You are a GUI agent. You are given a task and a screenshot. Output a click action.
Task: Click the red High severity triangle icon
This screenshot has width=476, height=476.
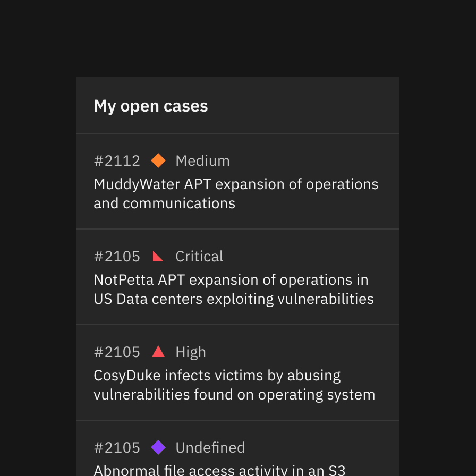point(158,352)
